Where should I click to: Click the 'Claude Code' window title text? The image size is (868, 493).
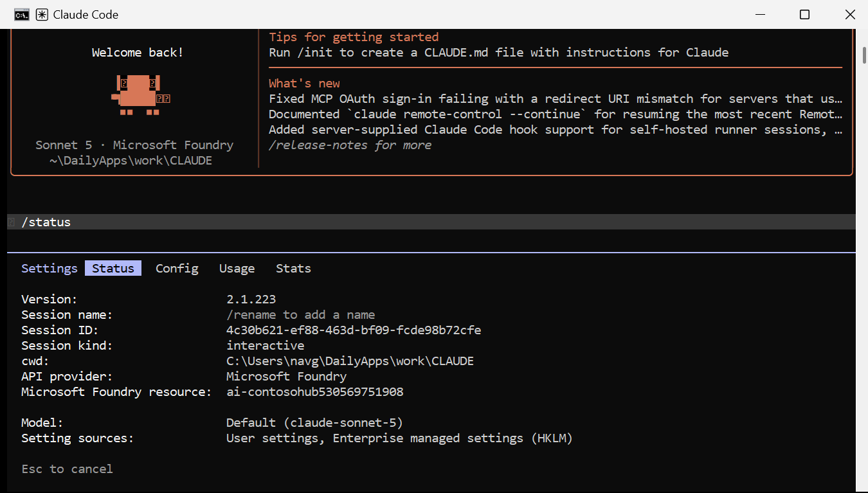[x=86, y=14]
